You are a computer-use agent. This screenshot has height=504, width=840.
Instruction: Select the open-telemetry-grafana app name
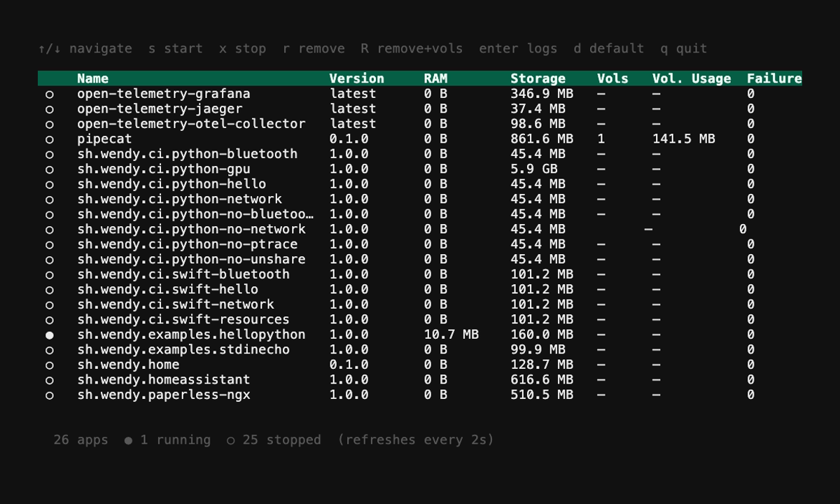tap(164, 94)
